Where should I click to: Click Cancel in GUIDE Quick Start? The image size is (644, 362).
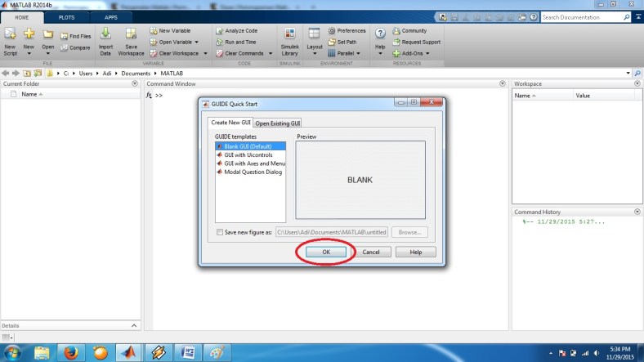pyautogui.click(x=370, y=252)
